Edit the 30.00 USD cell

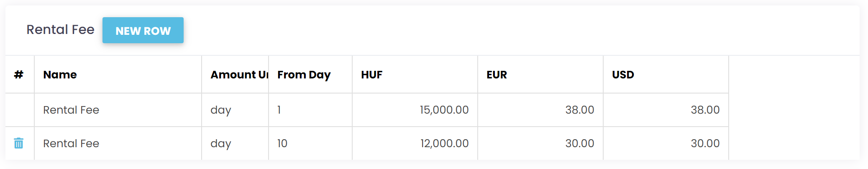tap(666, 143)
